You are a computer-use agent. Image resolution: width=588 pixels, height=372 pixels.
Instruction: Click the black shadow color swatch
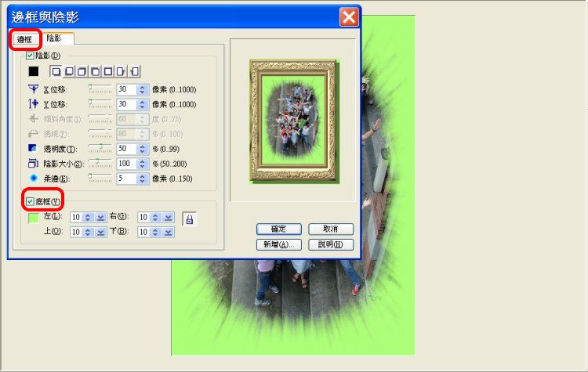tap(33, 72)
